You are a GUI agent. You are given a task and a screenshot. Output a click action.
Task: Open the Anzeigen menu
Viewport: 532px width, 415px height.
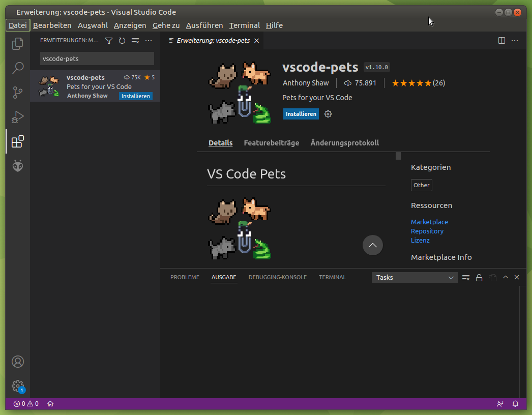[130, 25]
